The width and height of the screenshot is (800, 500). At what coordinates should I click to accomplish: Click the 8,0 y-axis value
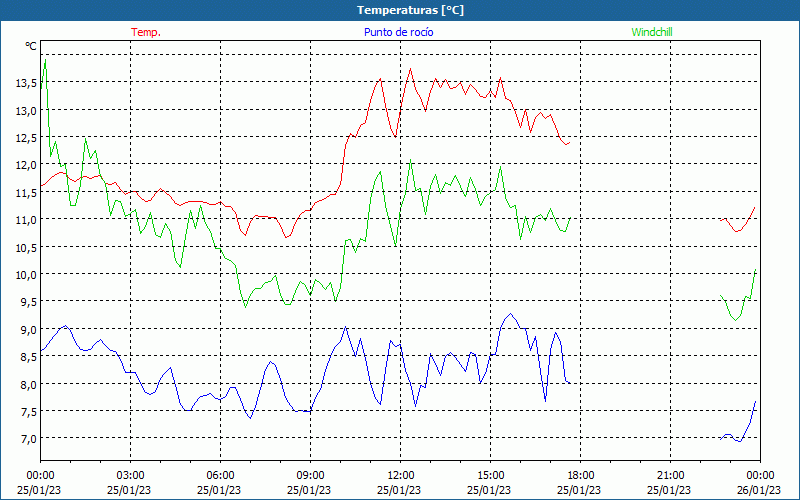coord(28,385)
